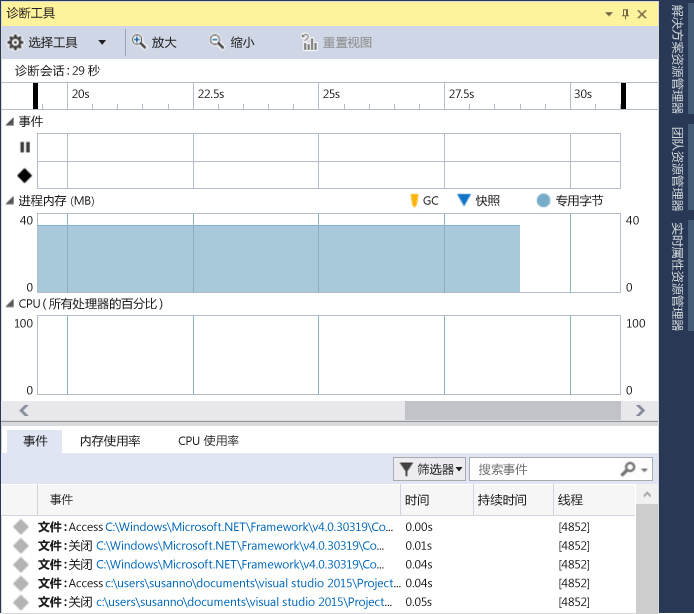Click the diamond icon of the Access c:\users event
The width and height of the screenshot is (694, 614).
[21, 583]
